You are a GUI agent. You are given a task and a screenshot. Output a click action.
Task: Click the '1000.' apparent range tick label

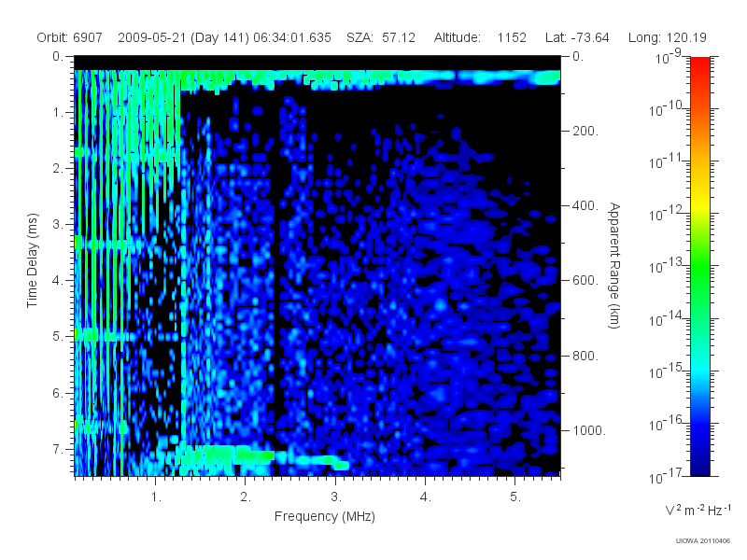click(x=589, y=430)
